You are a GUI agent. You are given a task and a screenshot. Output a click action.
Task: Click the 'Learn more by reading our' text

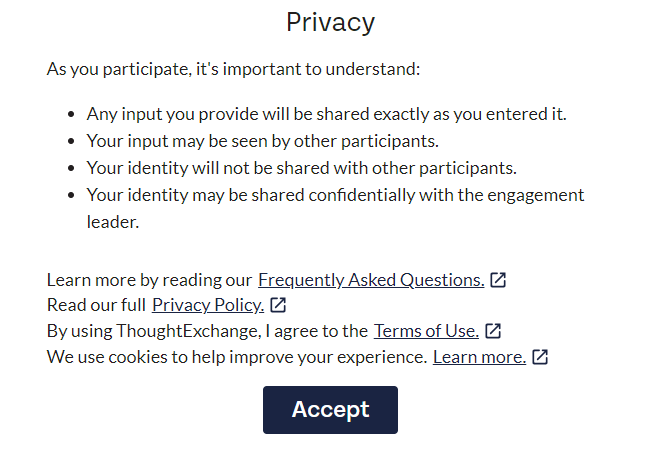[x=149, y=280]
